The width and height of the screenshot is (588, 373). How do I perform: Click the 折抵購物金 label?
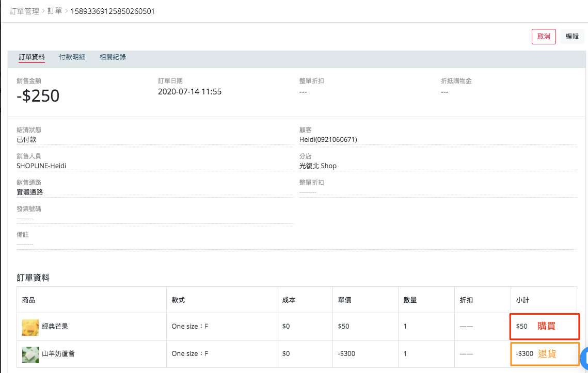pos(456,81)
